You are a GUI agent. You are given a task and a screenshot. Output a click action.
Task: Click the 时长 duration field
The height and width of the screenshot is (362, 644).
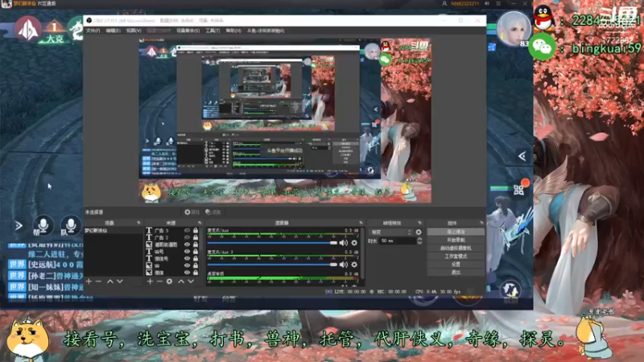pos(398,241)
